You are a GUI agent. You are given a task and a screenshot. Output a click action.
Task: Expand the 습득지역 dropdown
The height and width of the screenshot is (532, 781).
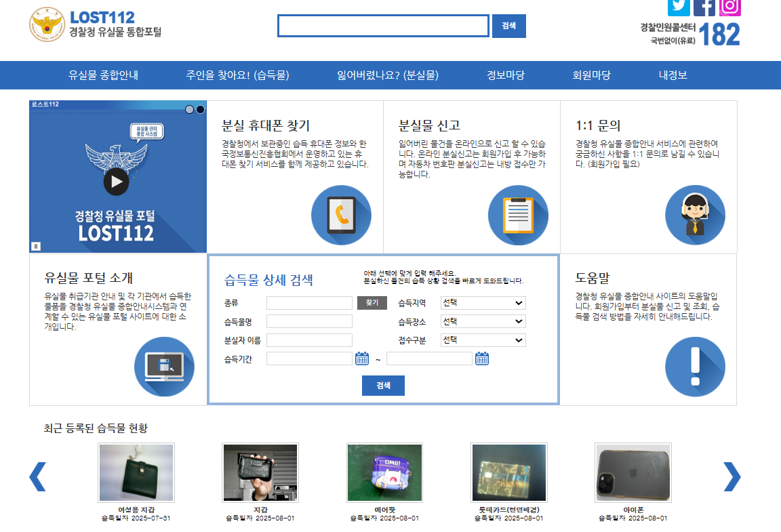483,303
